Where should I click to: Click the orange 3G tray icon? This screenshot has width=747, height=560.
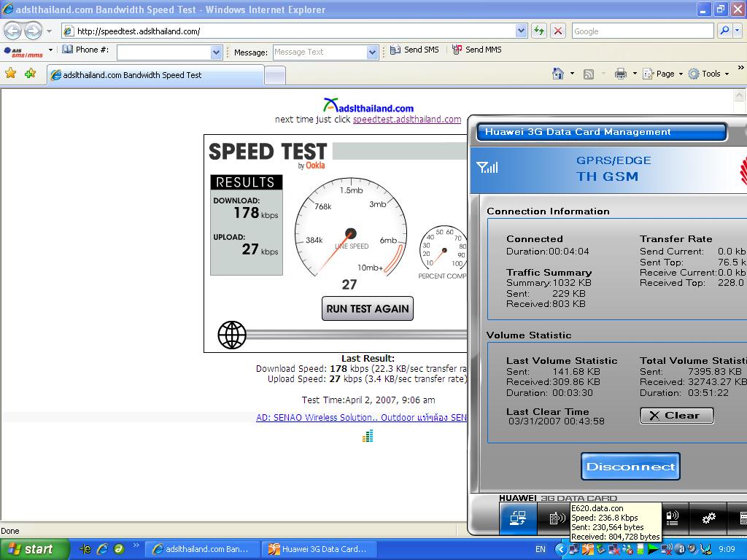(588, 550)
